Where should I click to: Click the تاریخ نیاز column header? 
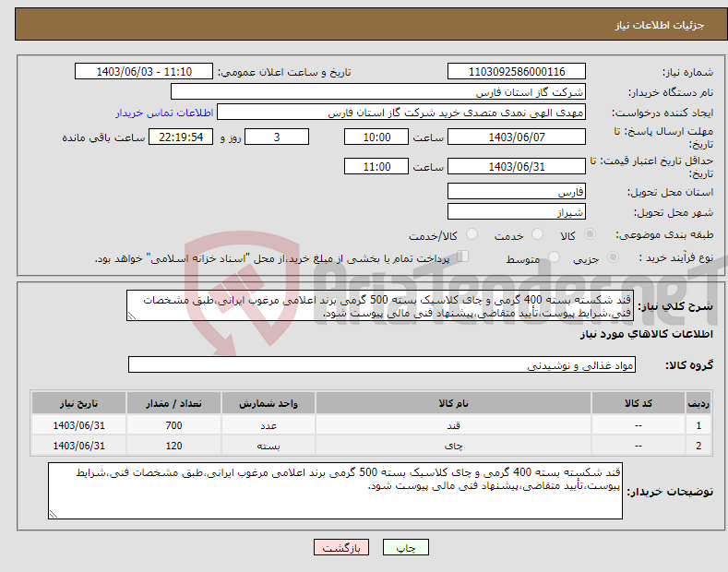pos(78,403)
